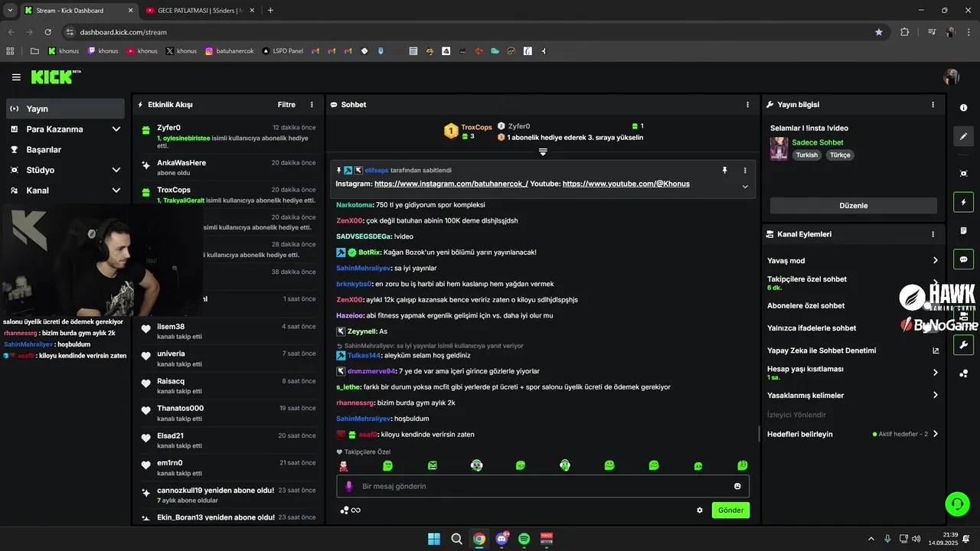Unpin the pinned chat message
This screenshot has width=980, height=551.
point(724,170)
